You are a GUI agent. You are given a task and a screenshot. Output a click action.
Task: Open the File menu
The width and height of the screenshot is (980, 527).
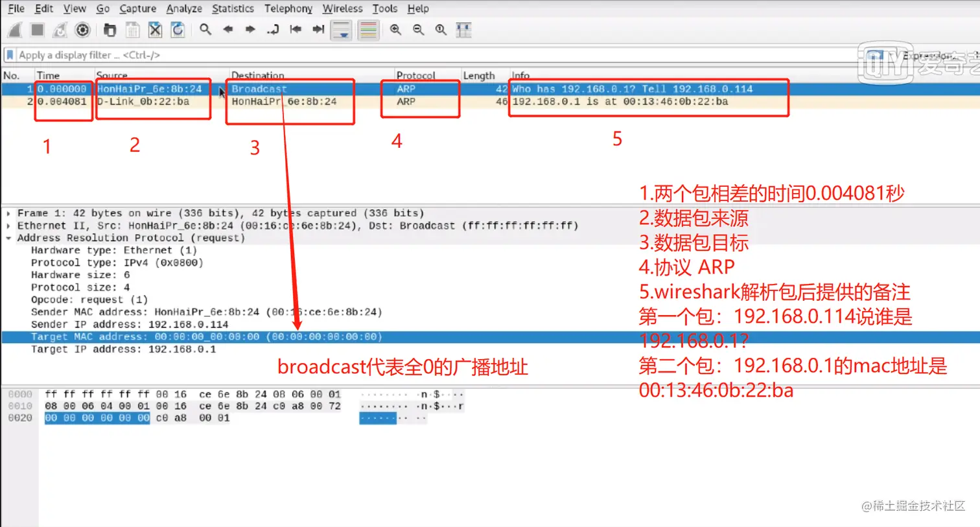pos(16,8)
